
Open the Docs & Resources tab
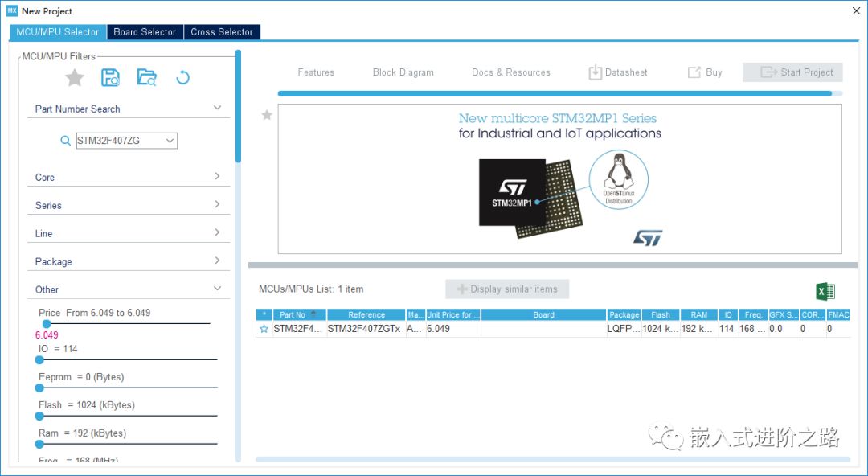point(511,72)
